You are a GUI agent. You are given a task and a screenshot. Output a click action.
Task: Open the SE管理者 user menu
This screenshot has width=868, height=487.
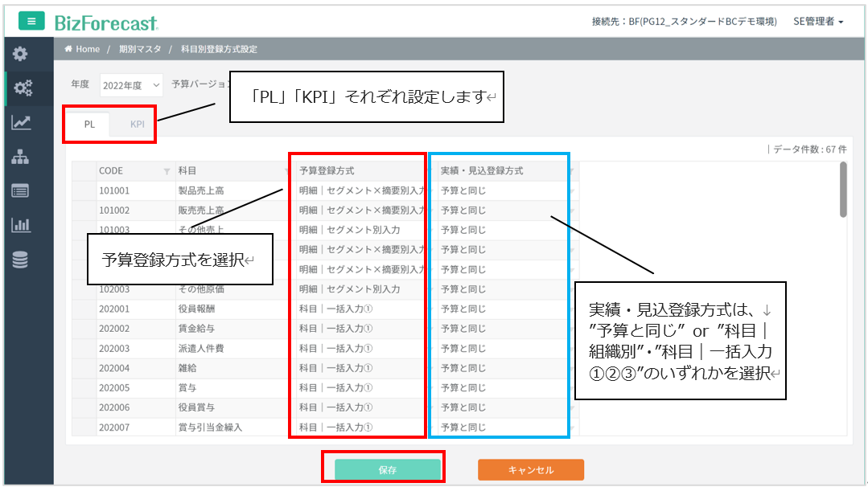pos(817,22)
